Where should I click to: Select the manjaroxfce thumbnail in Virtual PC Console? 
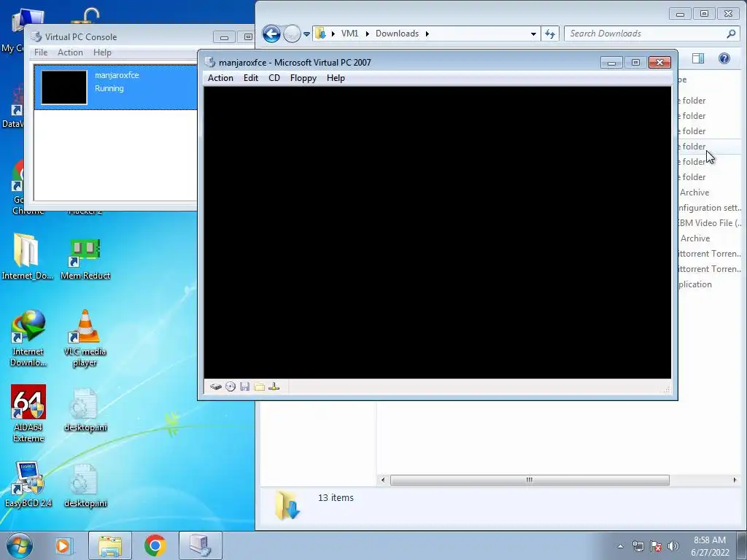pos(64,87)
